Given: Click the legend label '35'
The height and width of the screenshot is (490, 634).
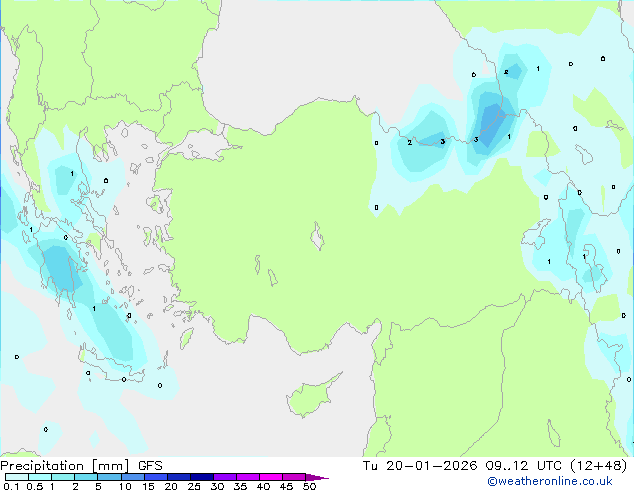Looking at the screenshot, I should point(240,486).
